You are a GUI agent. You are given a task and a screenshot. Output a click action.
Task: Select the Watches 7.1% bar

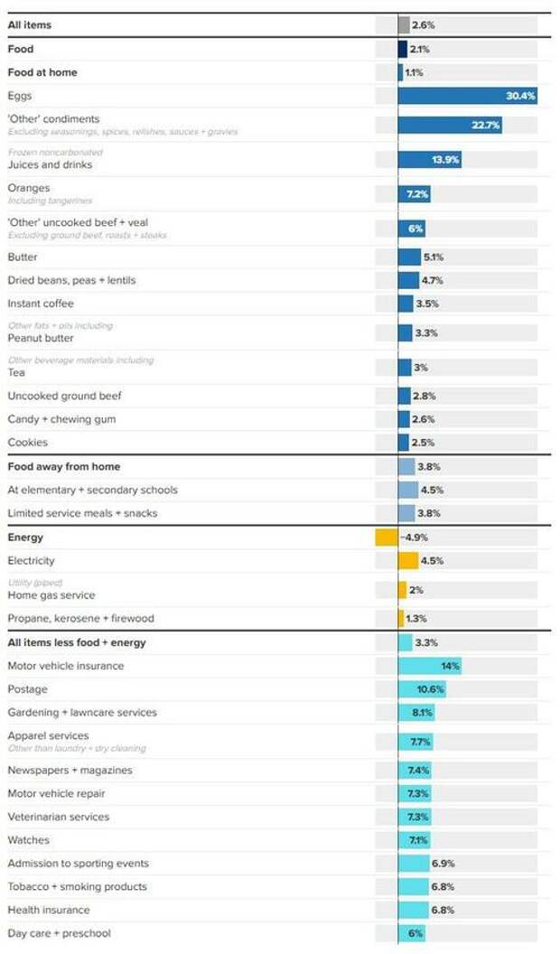point(414,839)
